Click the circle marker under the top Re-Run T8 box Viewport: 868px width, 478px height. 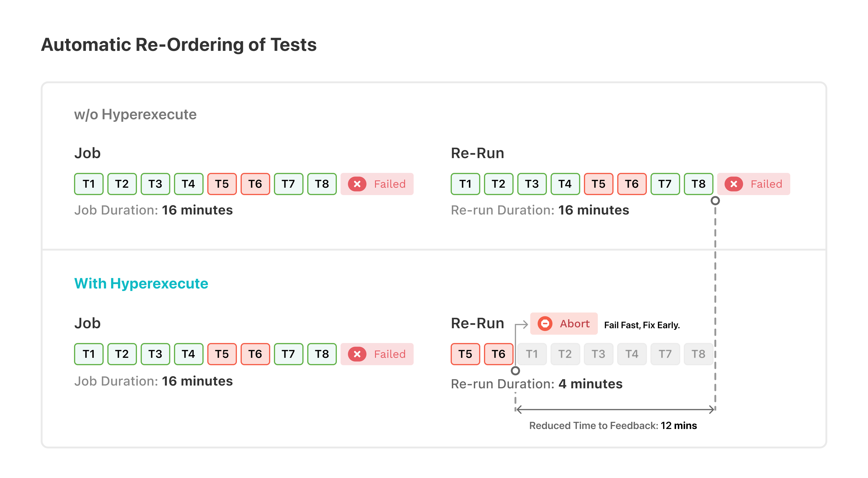(715, 201)
